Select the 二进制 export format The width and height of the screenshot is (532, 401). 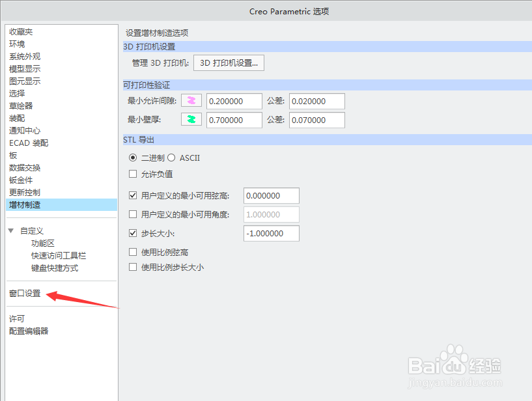[132, 158]
